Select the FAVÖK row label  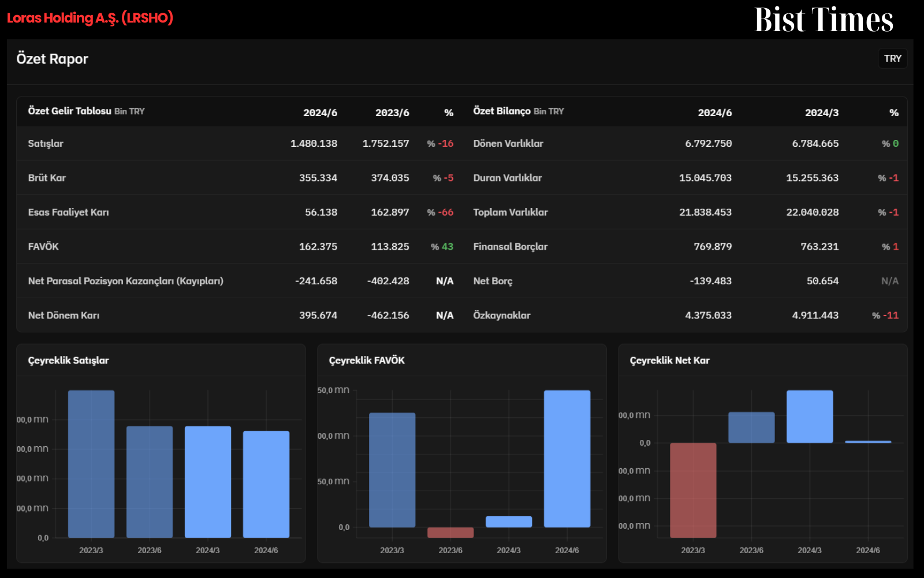43,246
